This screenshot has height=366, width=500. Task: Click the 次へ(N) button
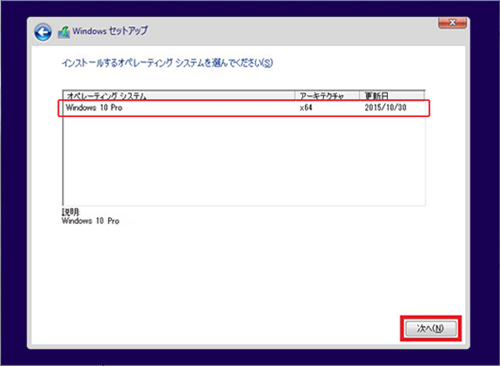point(431,328)
